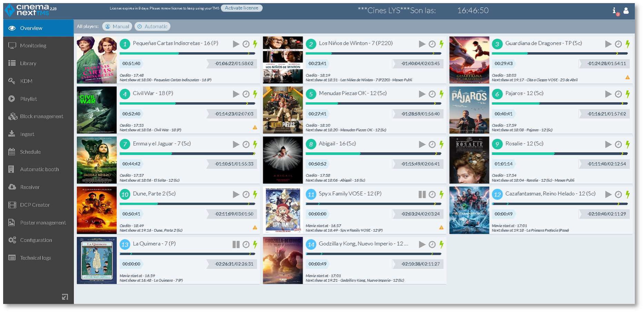
Task: Click the Activate license button
Action: [241, 8]
